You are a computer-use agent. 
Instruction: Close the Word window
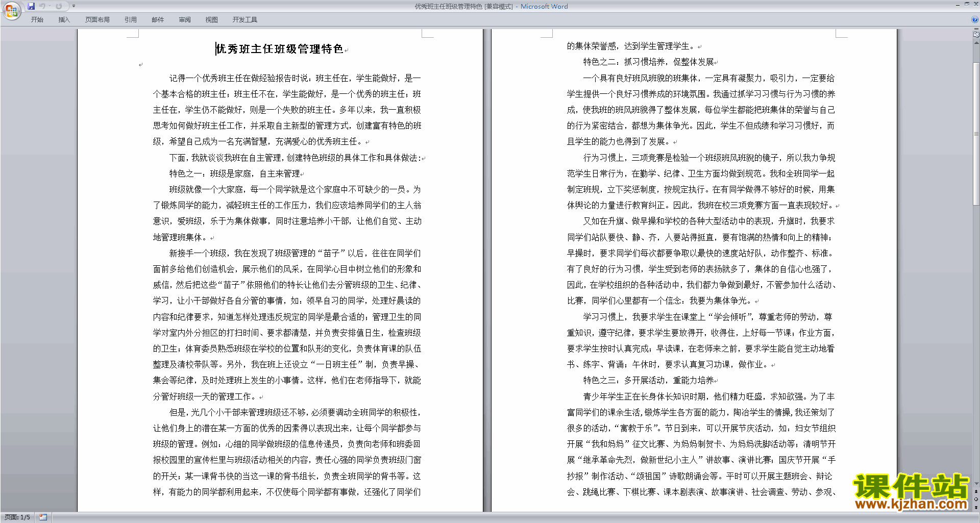pyautogui.click(x=975, y=4)
